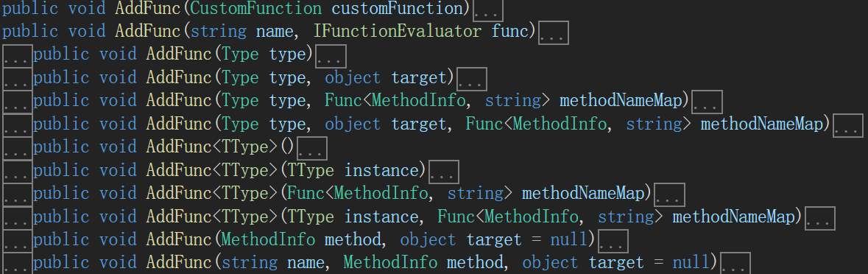This screenshot has height=274, width=868.
Task: Expand body after AddFunc(Type type, object target)
Action: pos(472,79)
